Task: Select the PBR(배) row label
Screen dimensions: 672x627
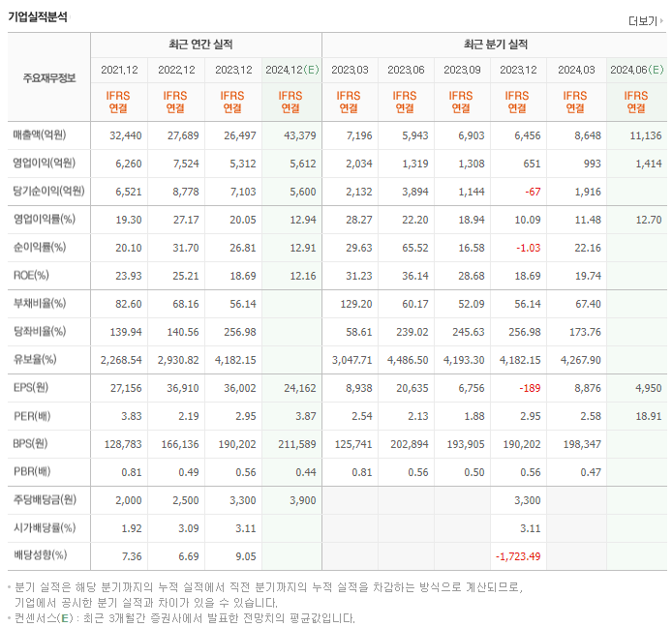Action: (32, 471)
